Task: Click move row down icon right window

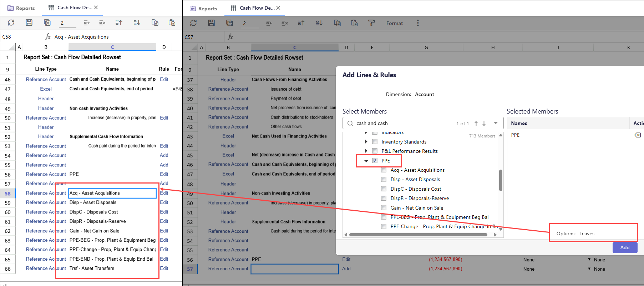Action: point(319,23)
